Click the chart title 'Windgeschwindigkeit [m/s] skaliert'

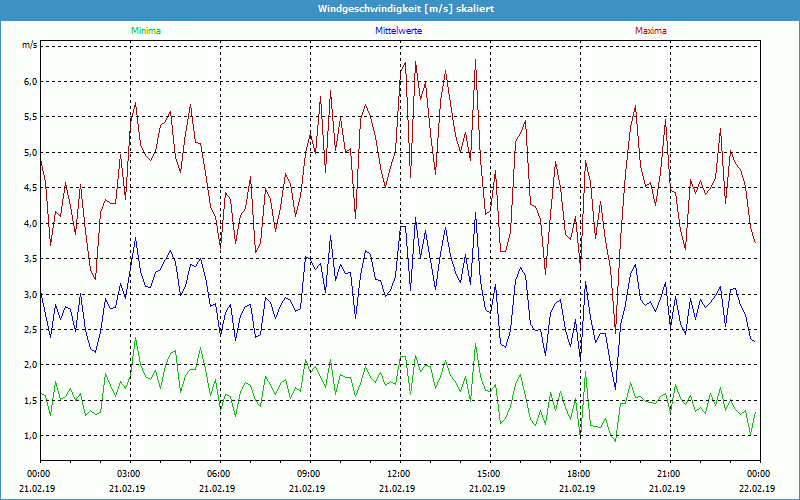pos(400,8)
